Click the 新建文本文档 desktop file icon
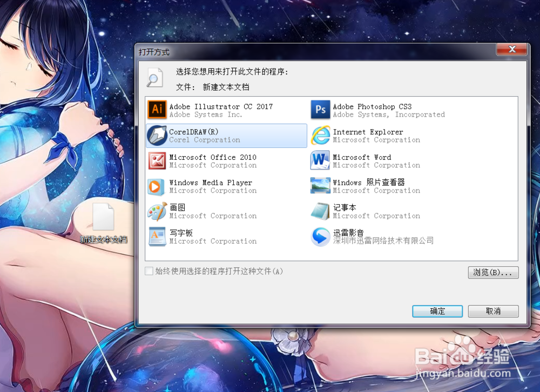The width and height of the screenshot is (540, 392). 103,217
